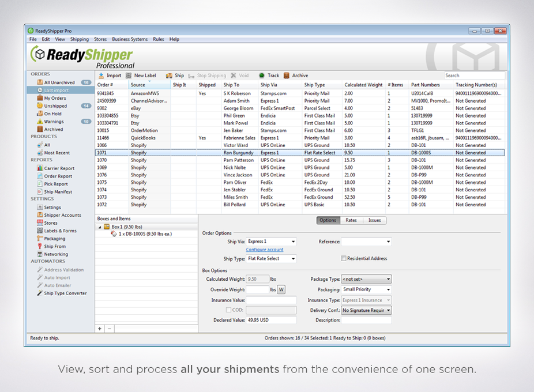The height and width of the screenshot is (392, 534).
Task: Click the Stop Shipping icon
Action: [x=191, y=76]
